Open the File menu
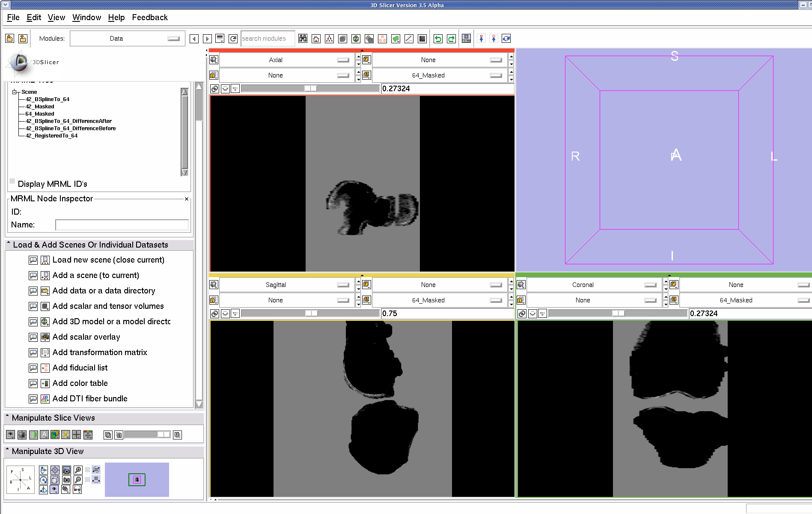This screenshot has height=514, width=812. (13, 18)
